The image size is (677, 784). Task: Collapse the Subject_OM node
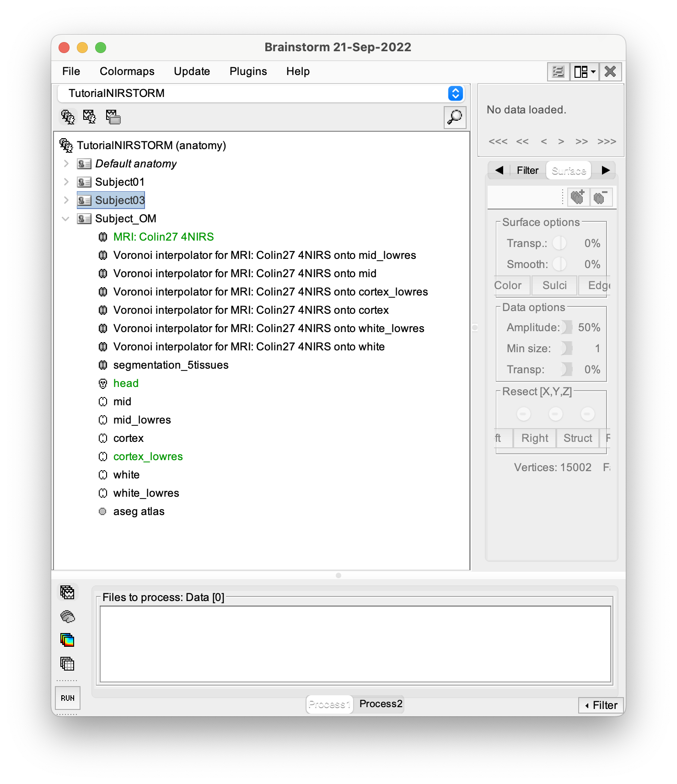tap(66, 219)
